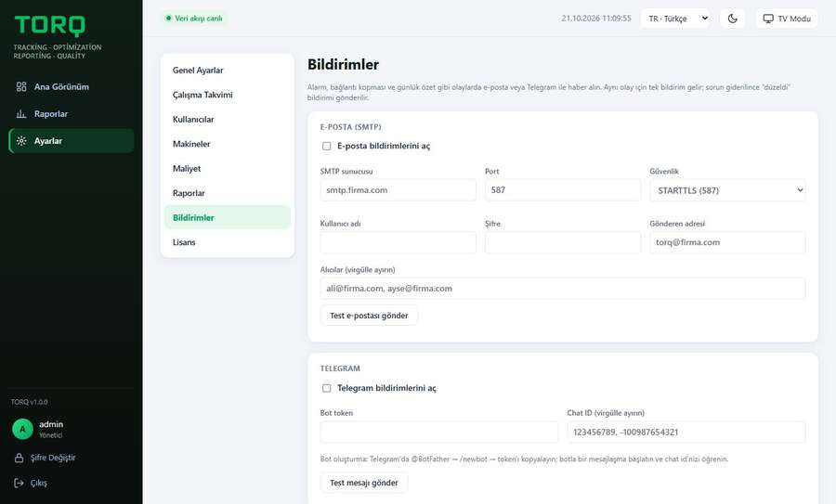Click the Raporlar chart icon in sidebar

(x=21, y=114)
